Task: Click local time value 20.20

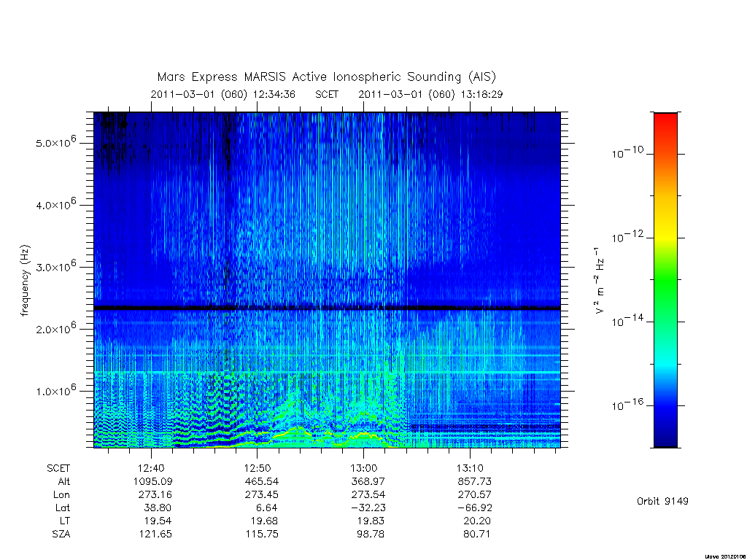Action: click(477, 521)
